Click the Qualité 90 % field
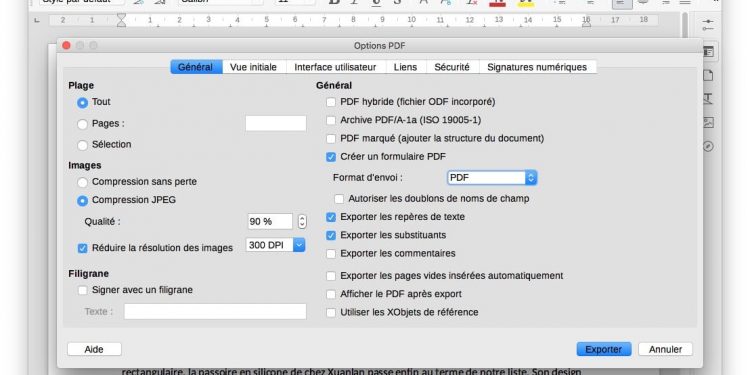 pos(270,221)
